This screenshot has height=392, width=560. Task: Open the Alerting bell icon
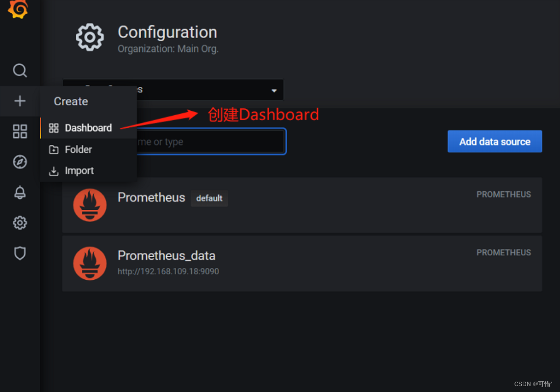[20, 192]
